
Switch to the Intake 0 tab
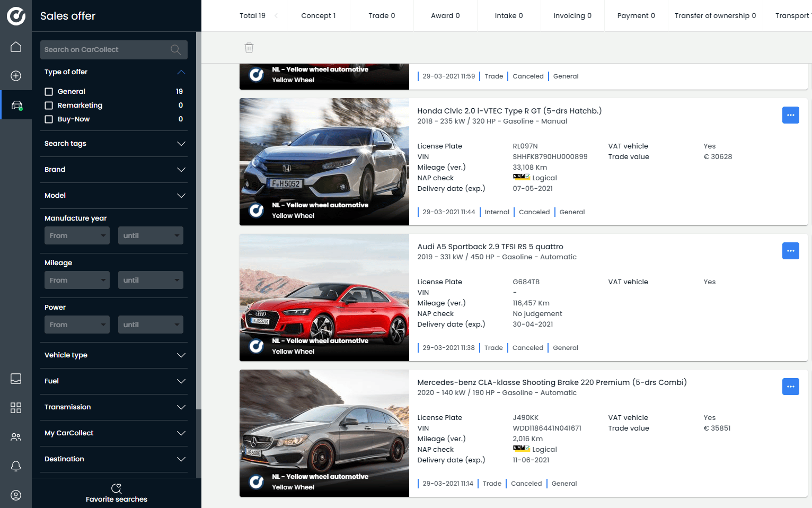(509, 16)
